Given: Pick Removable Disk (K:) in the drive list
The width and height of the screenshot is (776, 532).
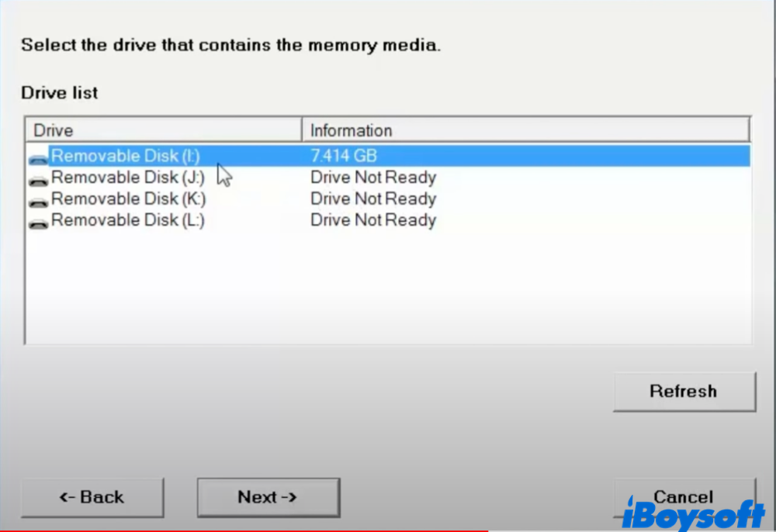Looking at the screenshot, I should (128, 199).
